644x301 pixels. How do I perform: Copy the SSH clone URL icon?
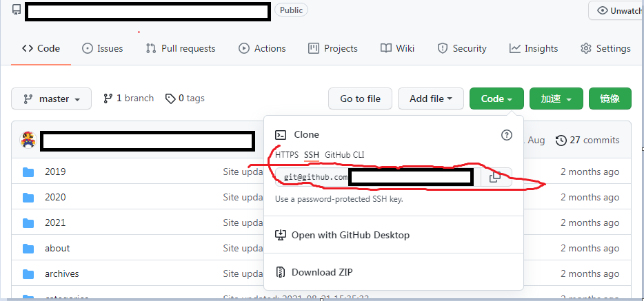tap(495, 177)
